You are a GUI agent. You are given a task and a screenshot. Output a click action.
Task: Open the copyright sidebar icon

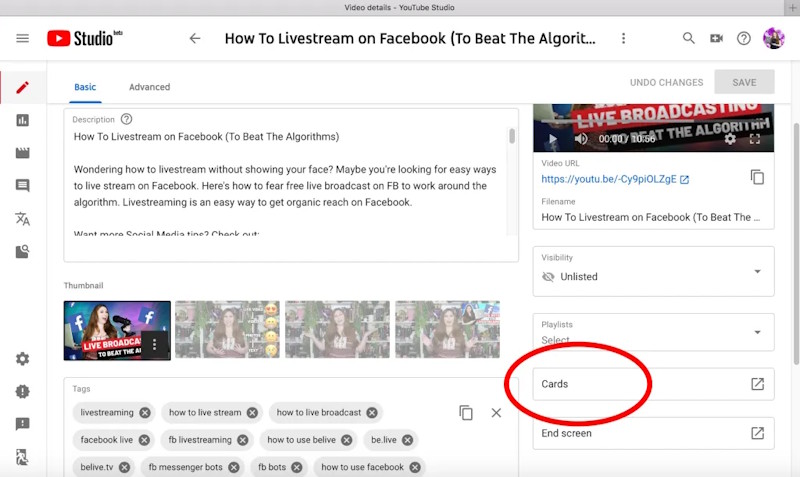22,252
